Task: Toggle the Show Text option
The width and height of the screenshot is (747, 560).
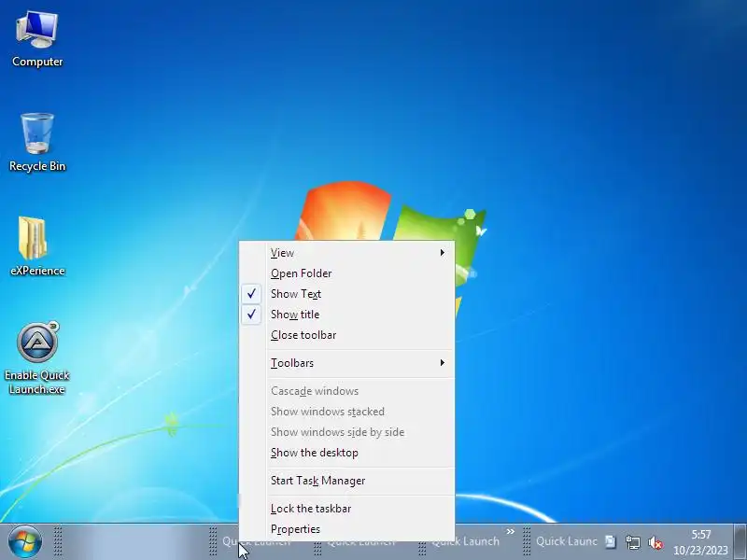Action: click(x=346, y=294)
